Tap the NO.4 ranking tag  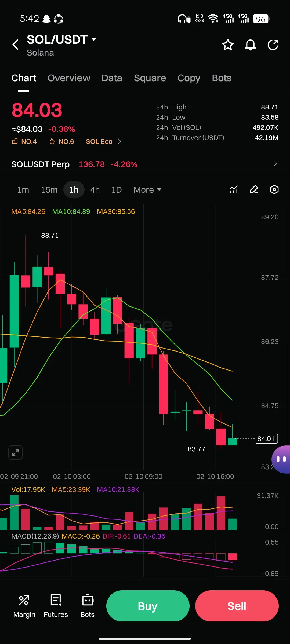pyautogui.click(x=24, y=141)
